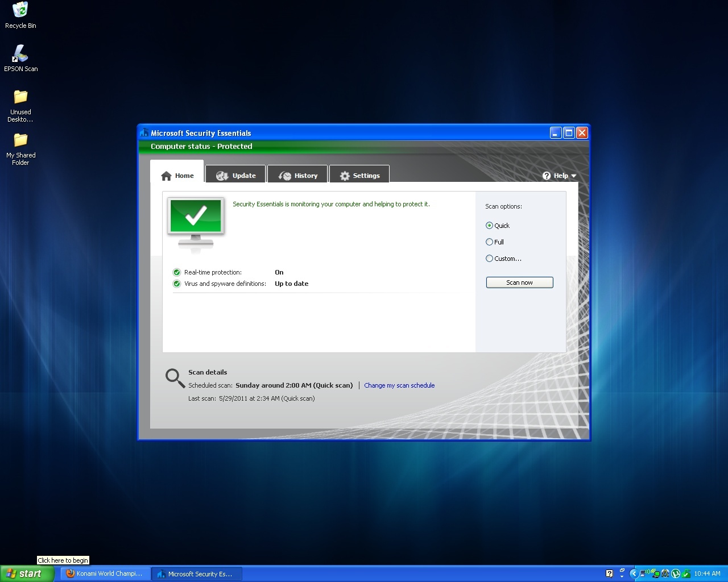Image resolution: width=728 pixels, height=582 pixels.
Task: Open the Recycle Bin desktop icon
Action: tap(20, 15)
